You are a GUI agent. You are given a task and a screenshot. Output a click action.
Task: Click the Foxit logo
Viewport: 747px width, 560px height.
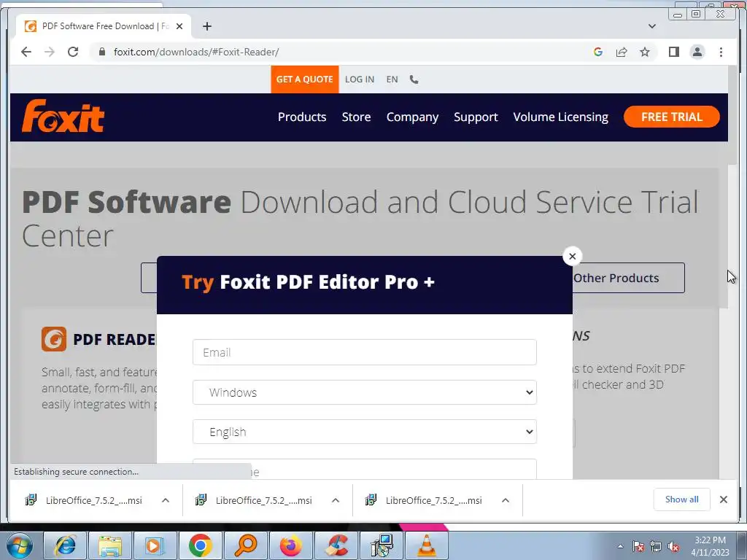(63, 116)
